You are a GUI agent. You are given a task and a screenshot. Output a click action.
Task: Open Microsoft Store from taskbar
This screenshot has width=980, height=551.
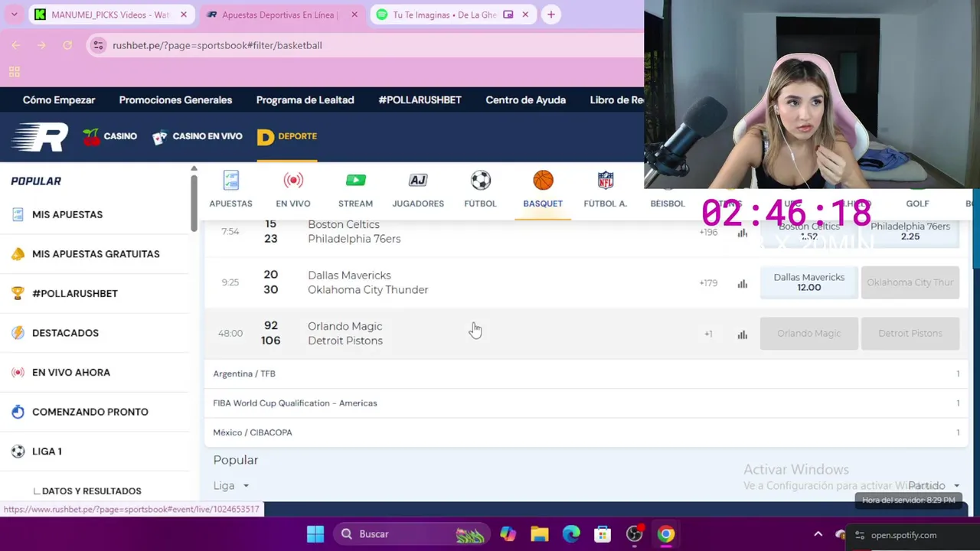point(603,534)
